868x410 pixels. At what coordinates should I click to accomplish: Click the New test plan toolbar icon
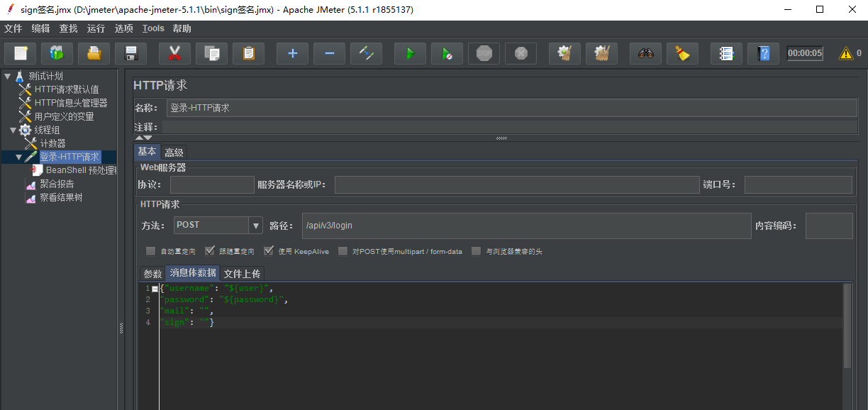pos(21,53)
